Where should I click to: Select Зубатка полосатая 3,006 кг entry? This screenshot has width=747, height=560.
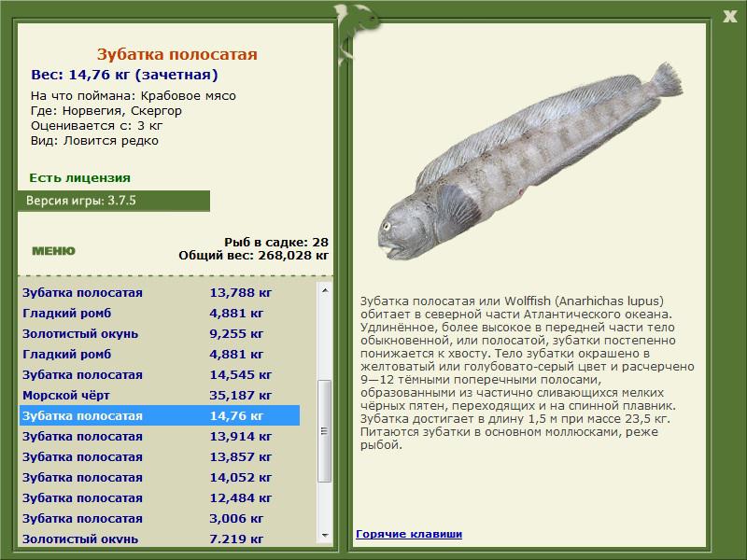click(x=160, y=519)
